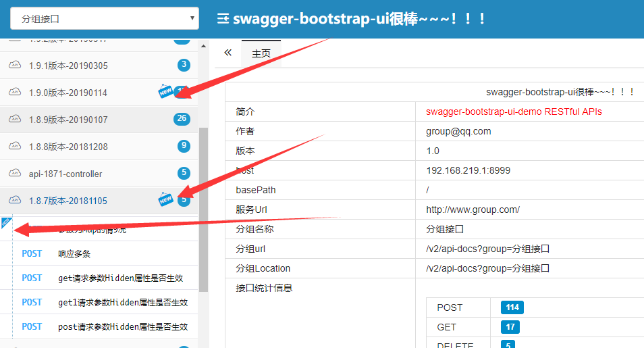Click the GET count badge 17
Viewport: 644px width, 348px height.
[x=510, y=327]
